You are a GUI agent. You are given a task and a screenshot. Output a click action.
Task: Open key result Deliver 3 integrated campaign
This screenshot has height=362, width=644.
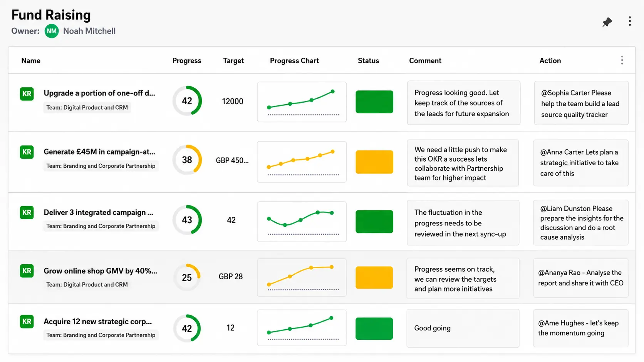coord(98,212)
